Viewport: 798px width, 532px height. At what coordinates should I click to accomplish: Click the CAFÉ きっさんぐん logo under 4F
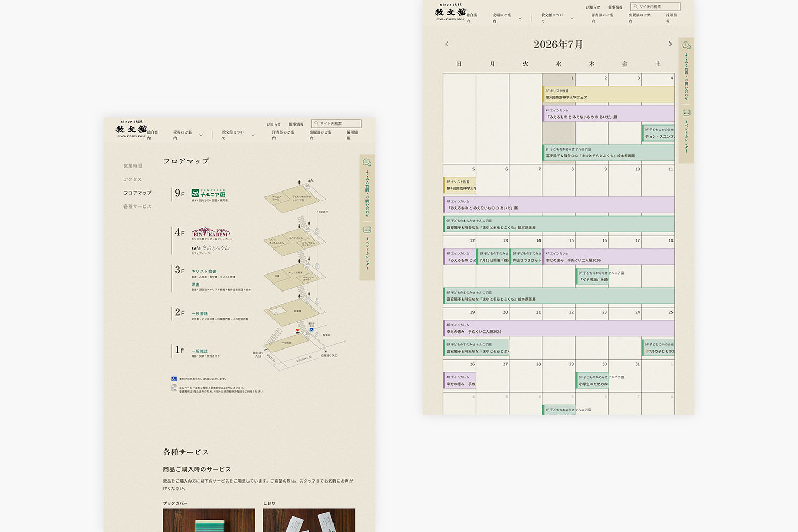(x=211, y=248)
